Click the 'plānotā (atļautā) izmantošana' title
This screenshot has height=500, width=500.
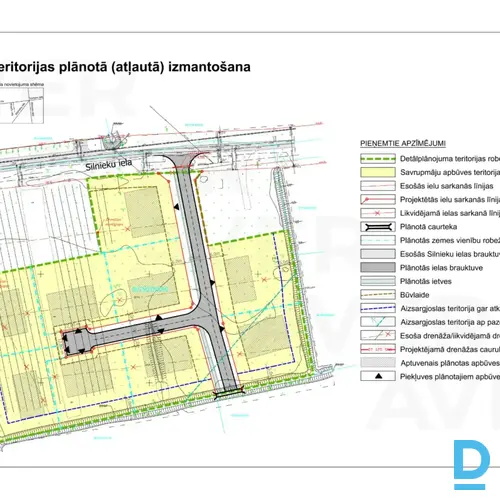[155, 67]
